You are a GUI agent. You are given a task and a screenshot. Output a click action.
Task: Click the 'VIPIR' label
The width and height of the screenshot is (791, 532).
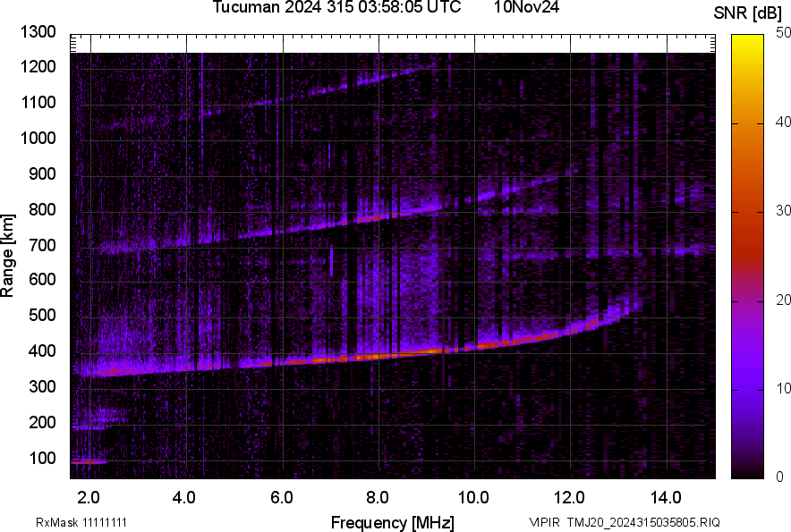(x=544, y=522)
